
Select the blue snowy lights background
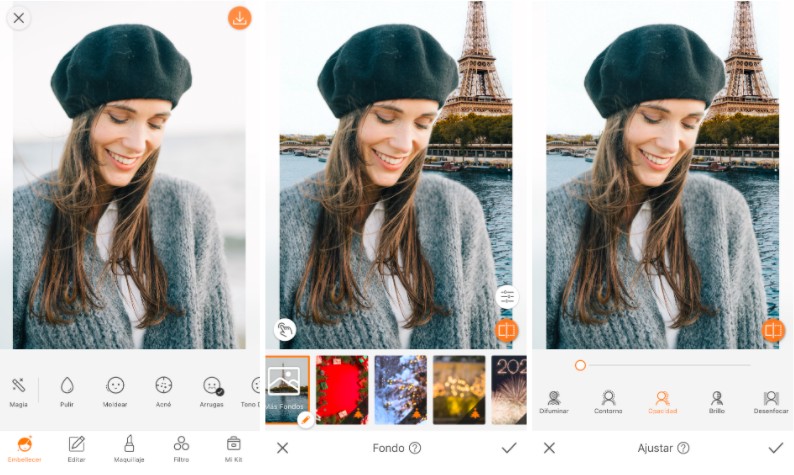tap(401, 389)
